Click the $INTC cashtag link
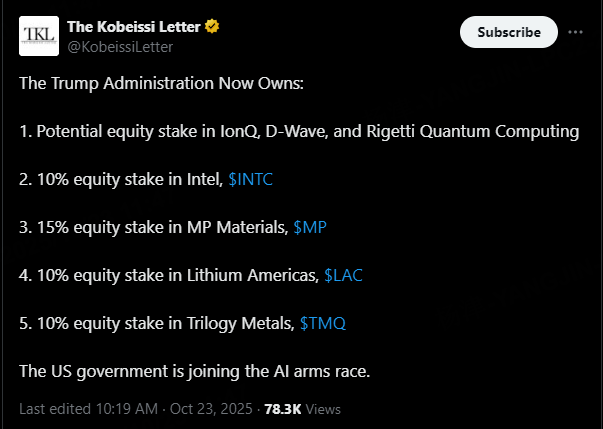This screenshot has width=603, height=429. coord(250,179)
